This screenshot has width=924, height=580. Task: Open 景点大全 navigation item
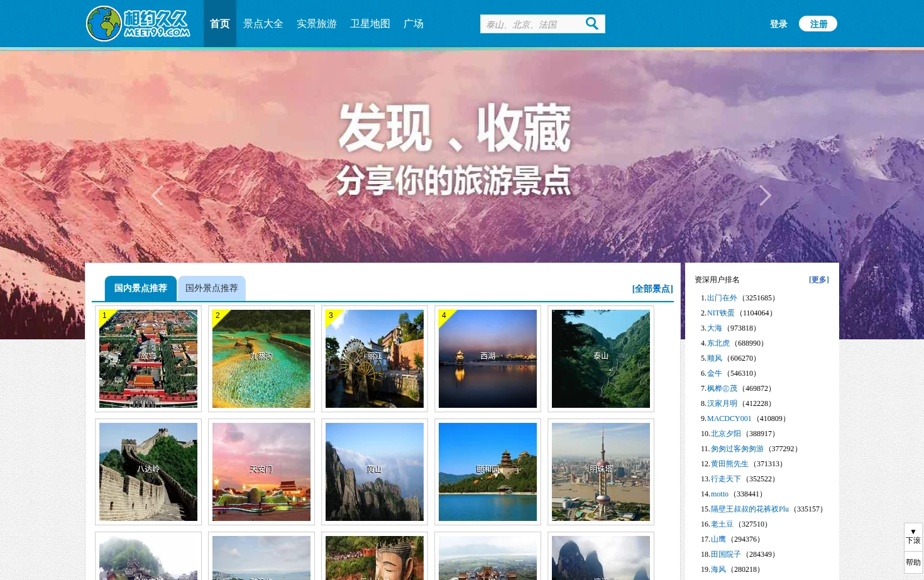(x=263, y=23)
